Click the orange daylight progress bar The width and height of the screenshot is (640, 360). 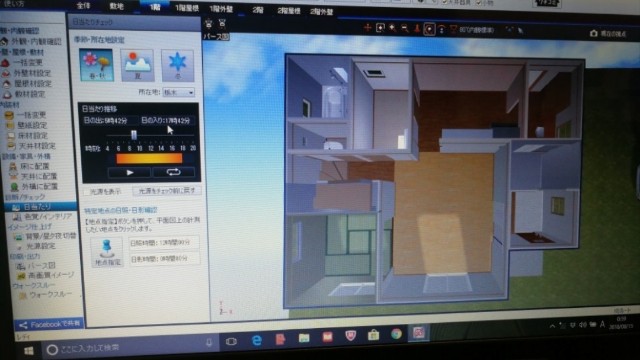[x=149, y=158]
